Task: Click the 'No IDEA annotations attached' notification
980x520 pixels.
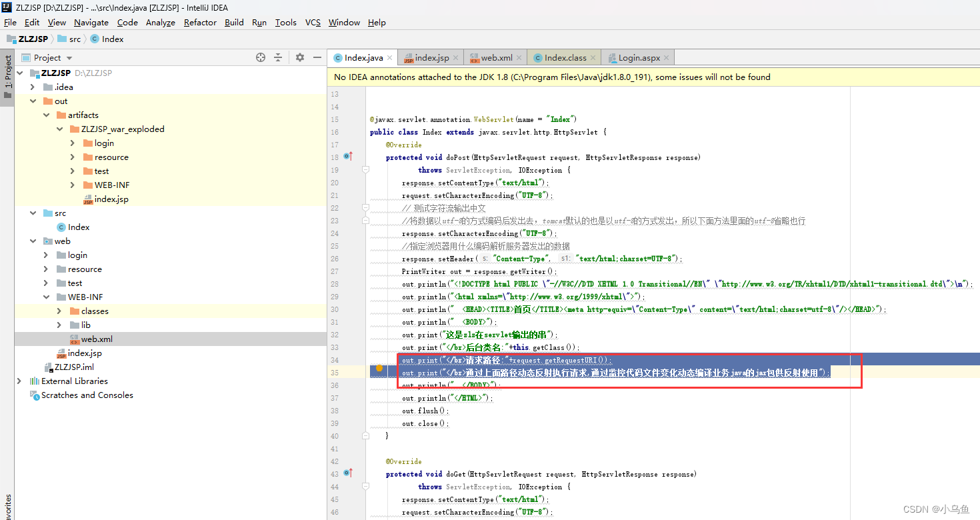Action: pos(552,77)
